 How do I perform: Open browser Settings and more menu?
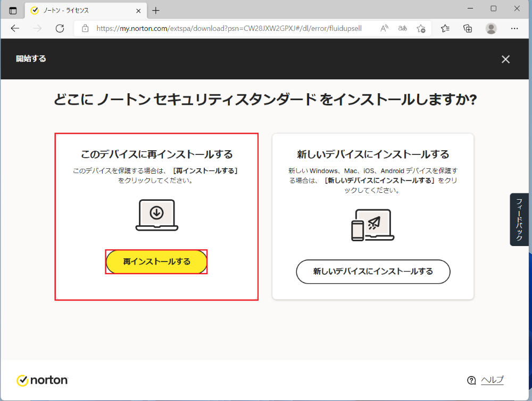(x=514, y=29)
